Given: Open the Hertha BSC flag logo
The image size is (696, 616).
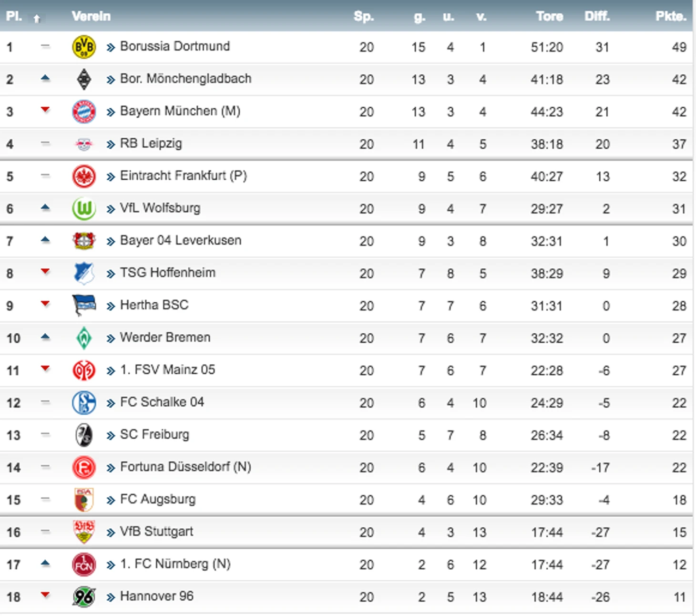Looking at the screenshot, I should pos(84,306).
